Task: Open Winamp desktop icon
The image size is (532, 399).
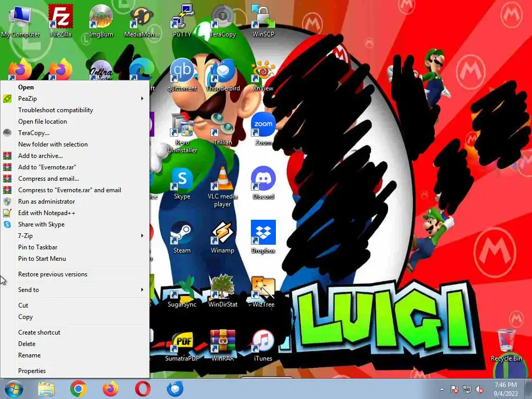Action: click(222, 237)
